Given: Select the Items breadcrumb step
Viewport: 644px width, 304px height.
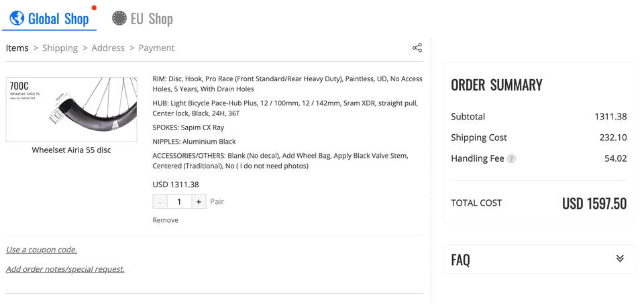Looking at the screenshot, I should [x=17, y=48].
